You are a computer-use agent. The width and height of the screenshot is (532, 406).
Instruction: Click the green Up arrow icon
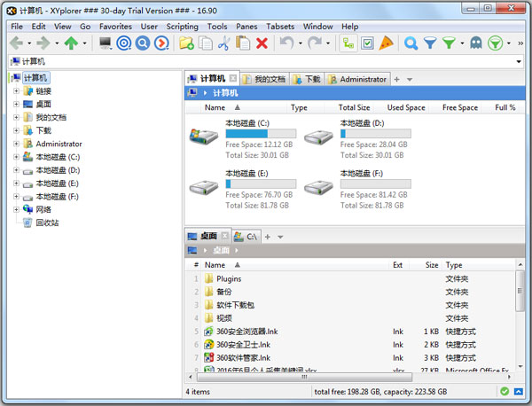71,43
